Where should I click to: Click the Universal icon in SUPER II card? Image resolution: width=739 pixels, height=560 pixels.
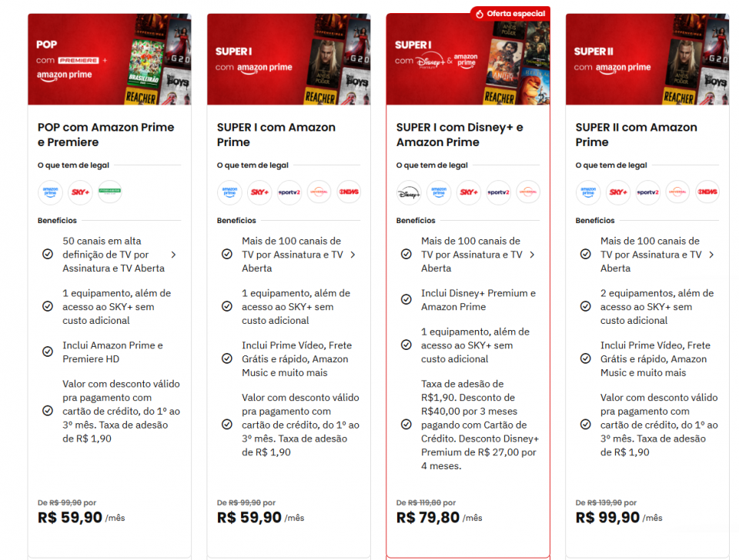click(677, 192)
